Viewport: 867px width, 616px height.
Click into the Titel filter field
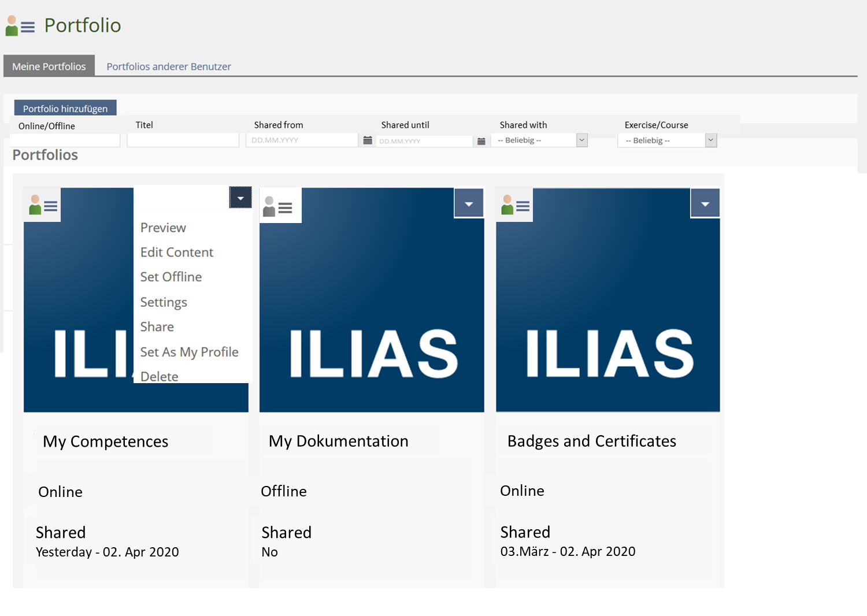(x=183, y=140)
